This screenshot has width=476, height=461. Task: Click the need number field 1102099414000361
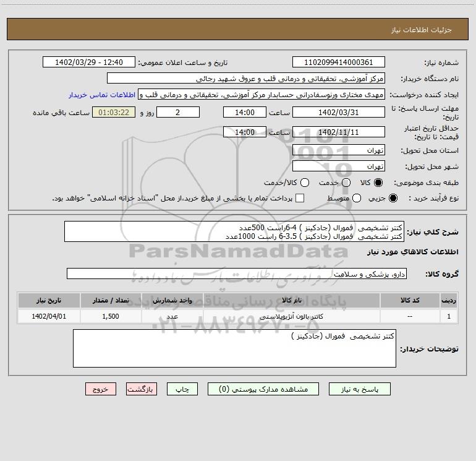click(x=339, y=62)
